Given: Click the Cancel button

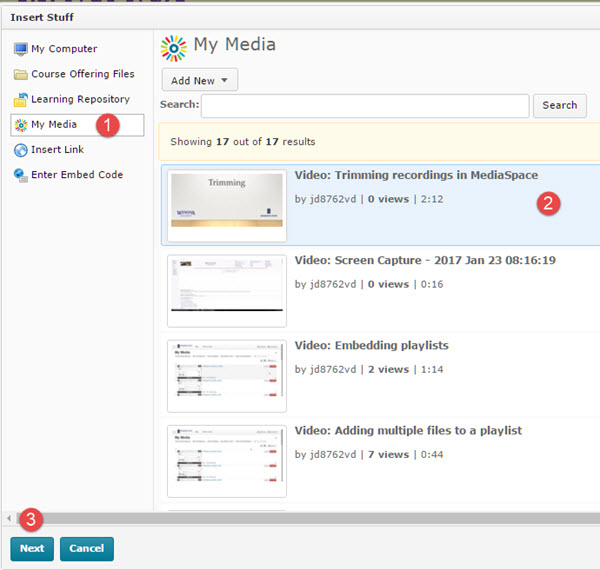Looking at the screenshot, I should coord(87,549).
